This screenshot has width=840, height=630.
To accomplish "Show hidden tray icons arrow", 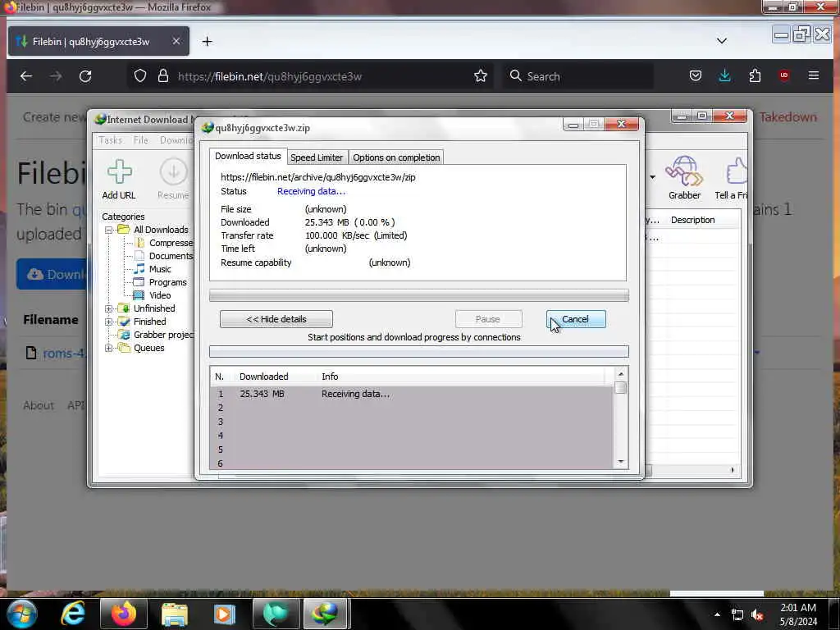I will tap(717, 614).
